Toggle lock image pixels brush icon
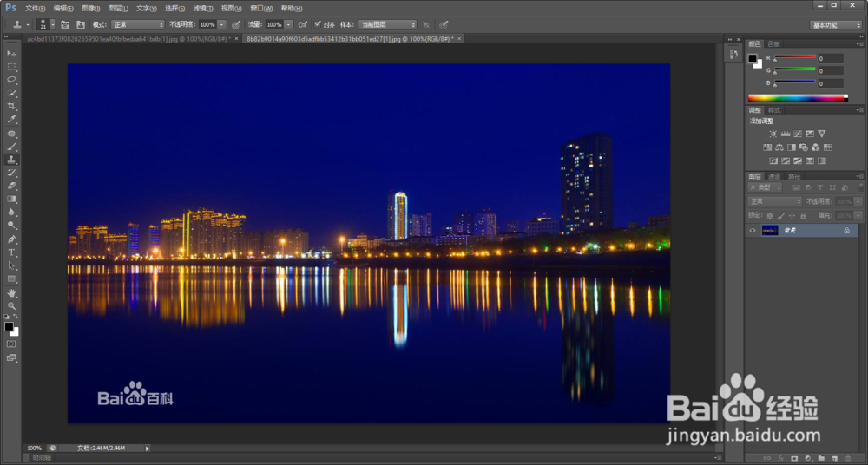The width and height of the screenshot is (868, 465). click(780, 215)
